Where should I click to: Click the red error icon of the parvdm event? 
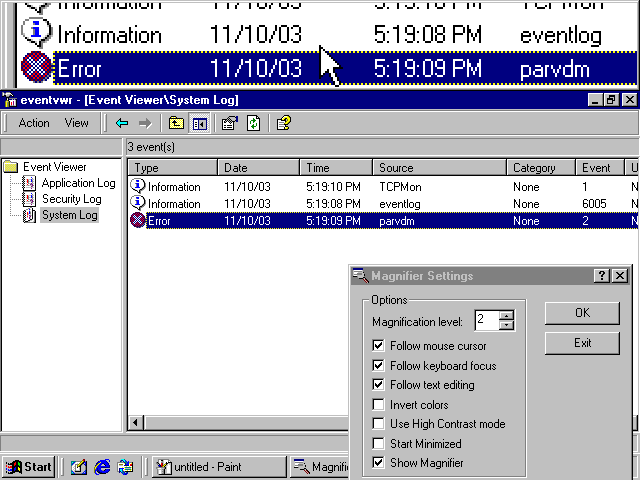[138, 220]
